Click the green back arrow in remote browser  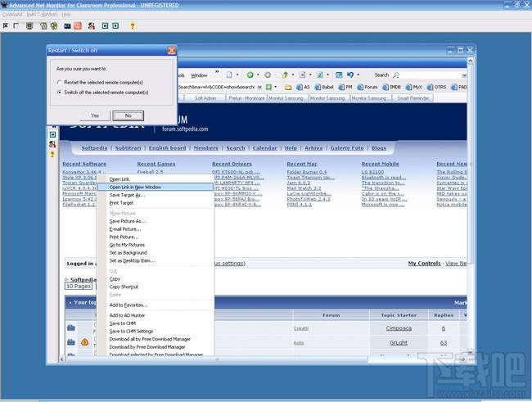click(x=250, y=75)
